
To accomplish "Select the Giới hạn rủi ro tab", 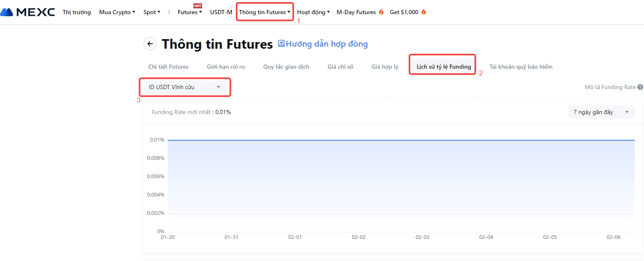I will coord(226,67).
